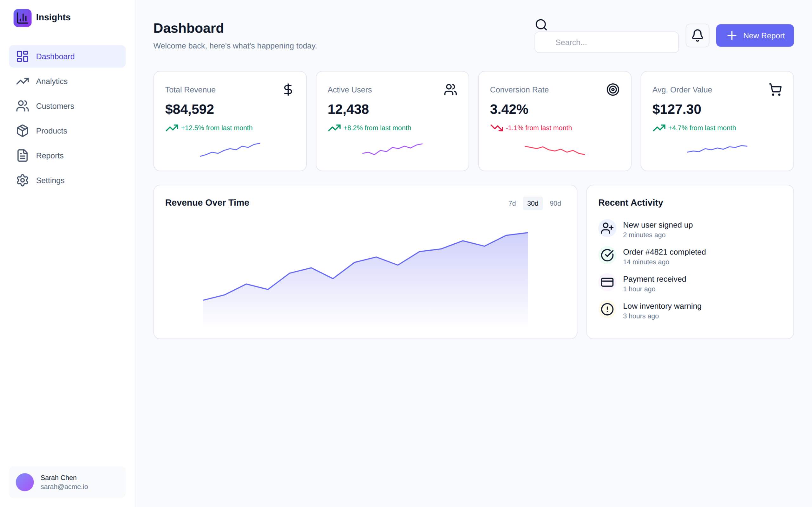Click the target icon on Conversion Rate card
The image size is (812, 507).
(613, 90)
